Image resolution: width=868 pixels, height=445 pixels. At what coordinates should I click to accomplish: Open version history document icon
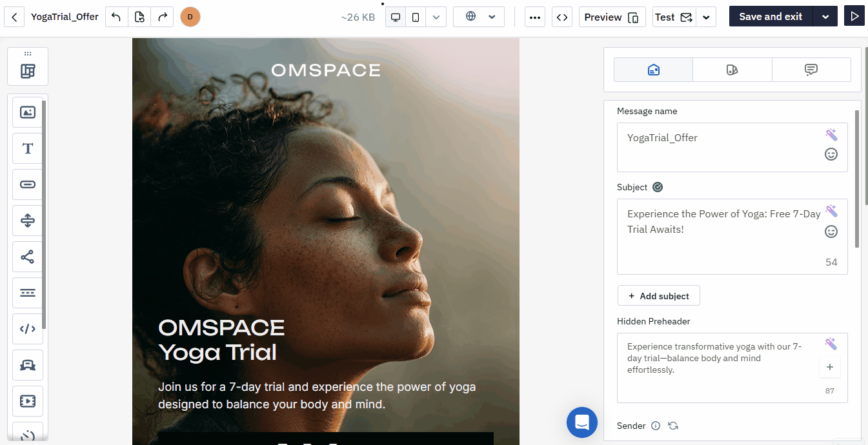point(139,17)
